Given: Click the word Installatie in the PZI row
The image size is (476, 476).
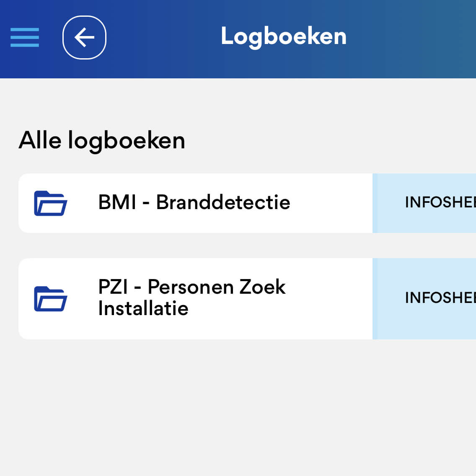Looking at the screenshot, I should pos(143,309).
